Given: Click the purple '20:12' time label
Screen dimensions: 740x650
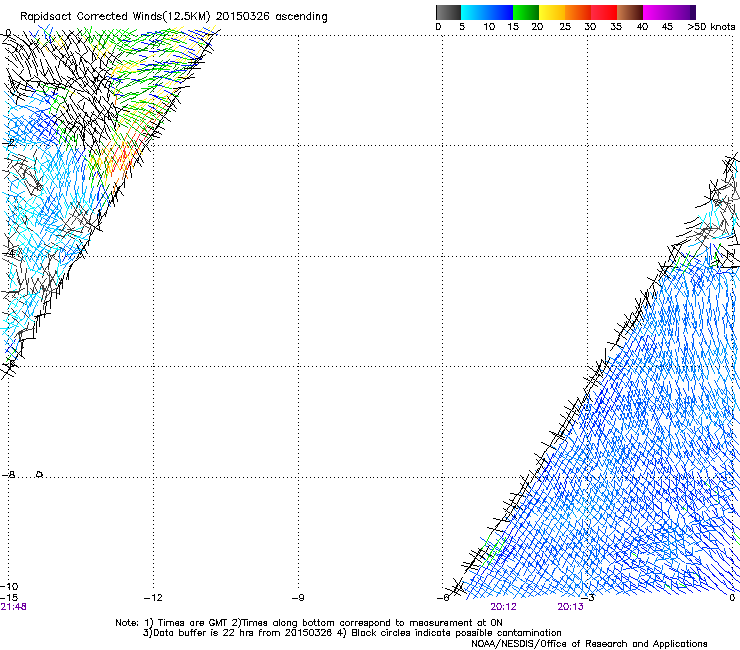Looking at the screenshot, I should click(503, 607).
